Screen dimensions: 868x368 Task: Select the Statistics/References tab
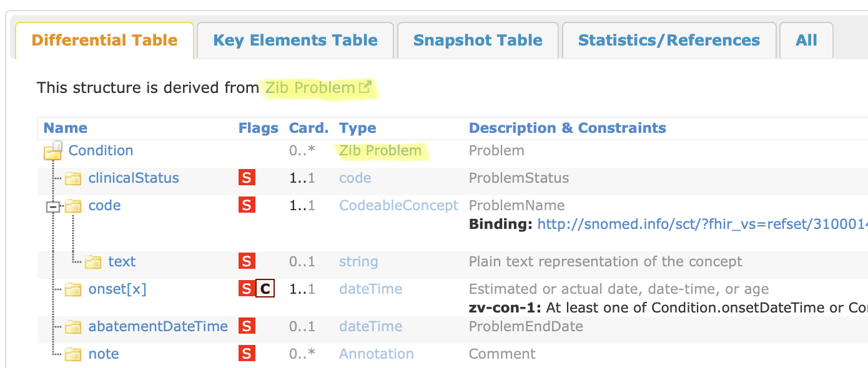[x=669, y=41]
